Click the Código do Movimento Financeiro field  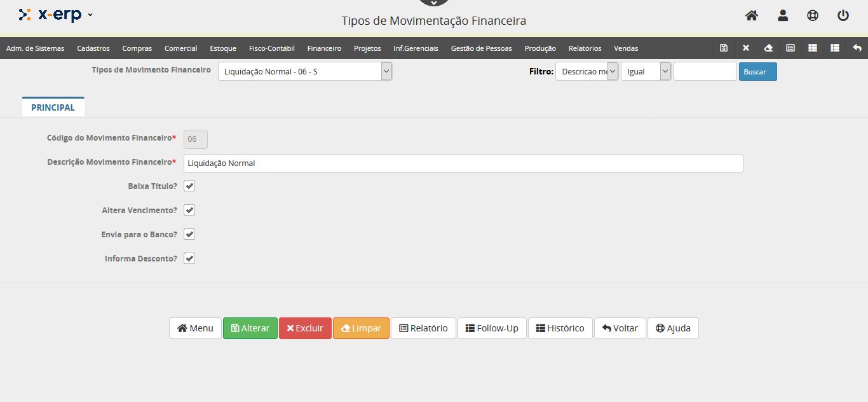196,139
